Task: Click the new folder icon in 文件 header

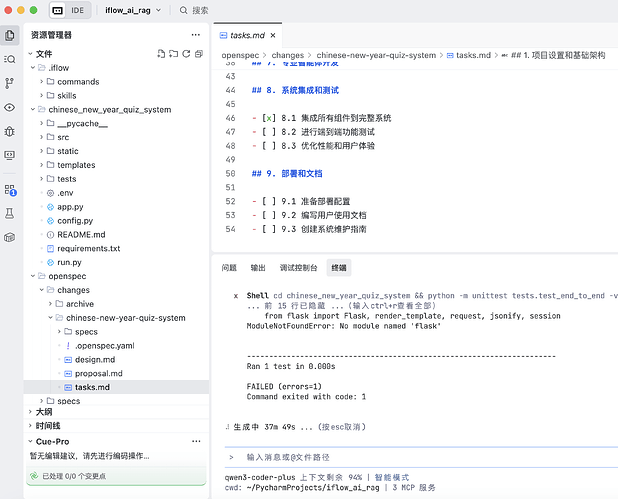Action: pyautogui.click(x=173, y=54)
